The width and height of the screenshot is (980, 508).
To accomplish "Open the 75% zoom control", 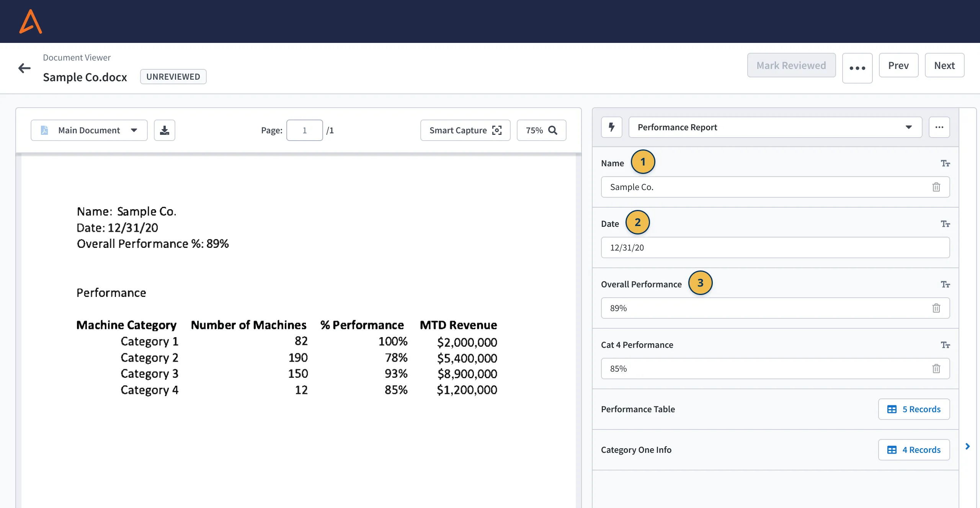I will (x=541, y=130).
